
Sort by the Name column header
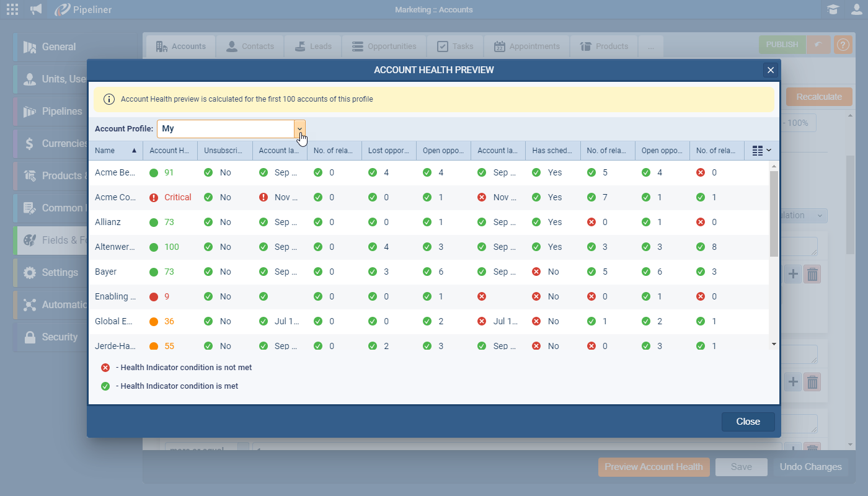[x=115, y=151]
